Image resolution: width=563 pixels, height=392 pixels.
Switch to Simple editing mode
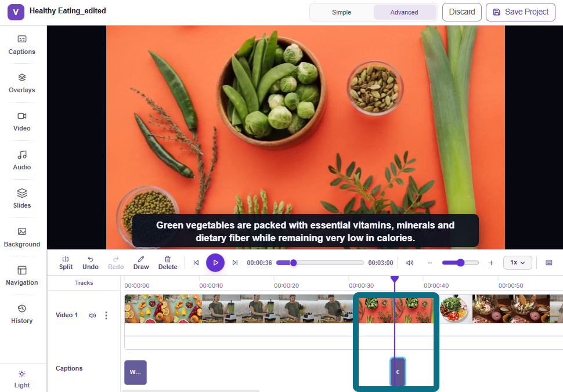tap(341, 12)
